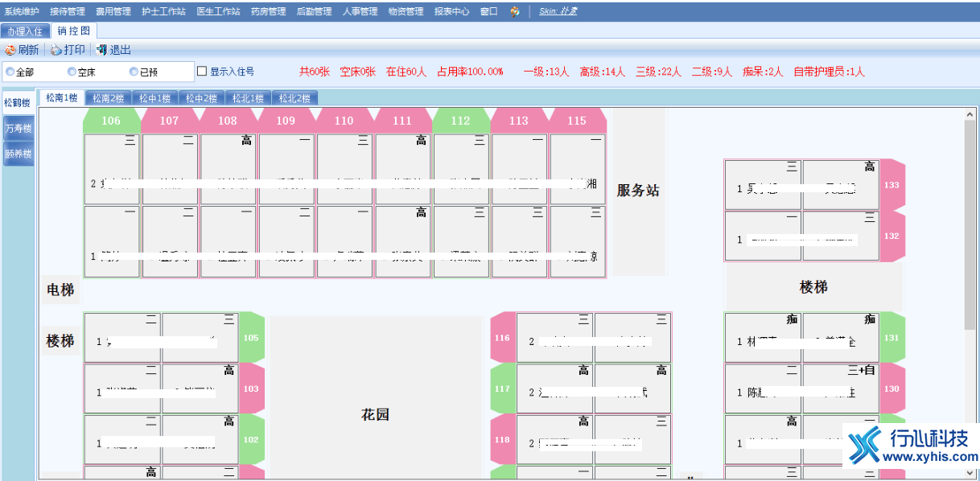
Task: Select the 万寿楼 building button
Action: coord(18,128)
